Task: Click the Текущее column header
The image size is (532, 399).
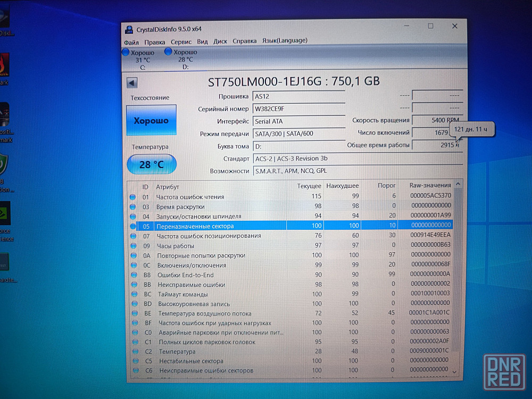Action: click(x=309, y=186)
